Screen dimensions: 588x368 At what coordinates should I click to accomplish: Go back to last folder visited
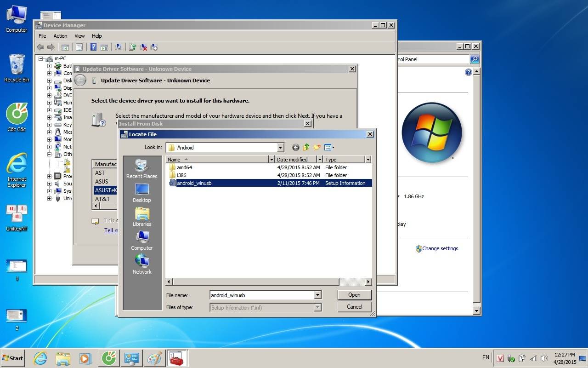point(295,148)
